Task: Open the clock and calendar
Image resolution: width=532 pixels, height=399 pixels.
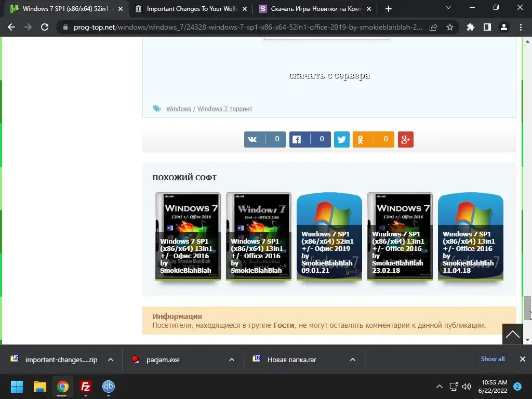Action: 493,387
